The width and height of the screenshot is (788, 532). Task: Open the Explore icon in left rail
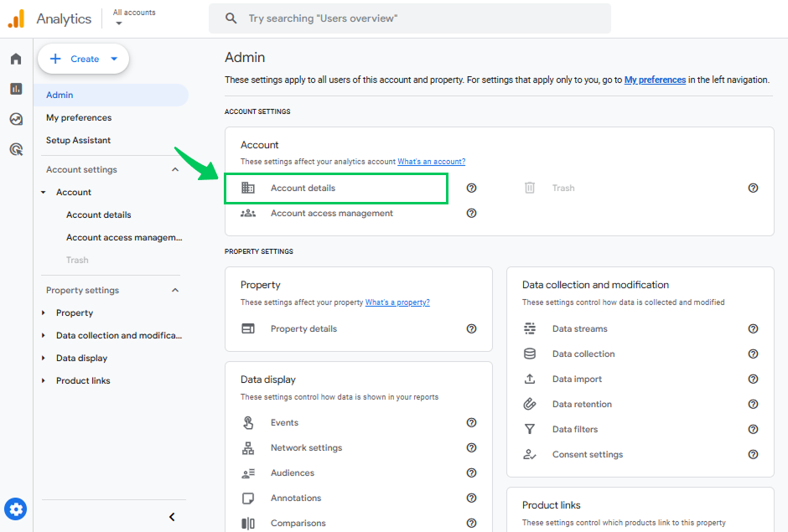[x=16, y=119]
